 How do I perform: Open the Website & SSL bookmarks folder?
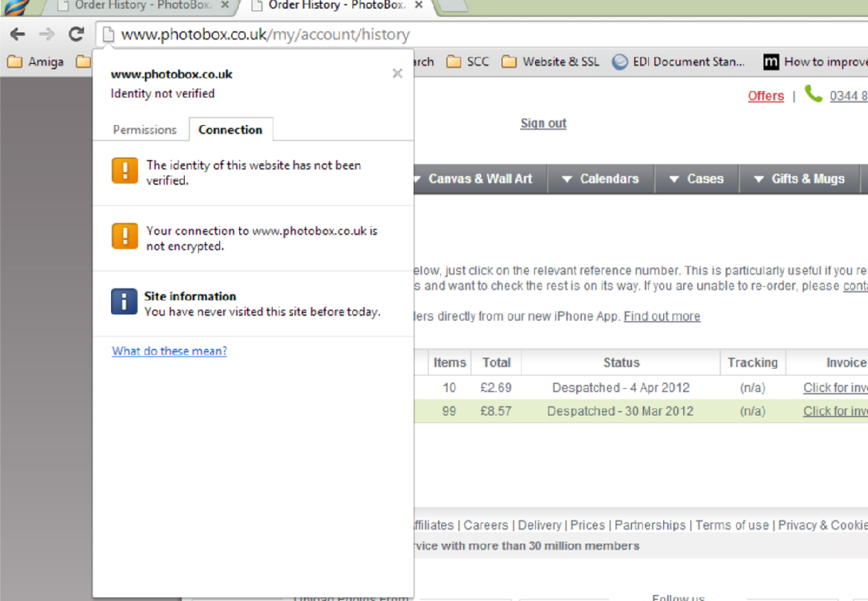pos(551,61)
